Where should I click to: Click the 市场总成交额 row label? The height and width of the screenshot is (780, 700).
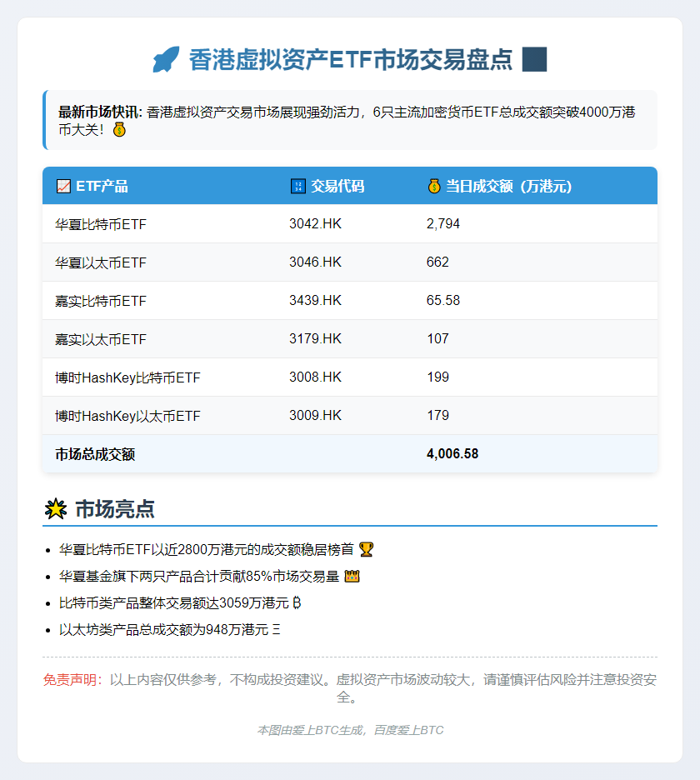point(95,454)
